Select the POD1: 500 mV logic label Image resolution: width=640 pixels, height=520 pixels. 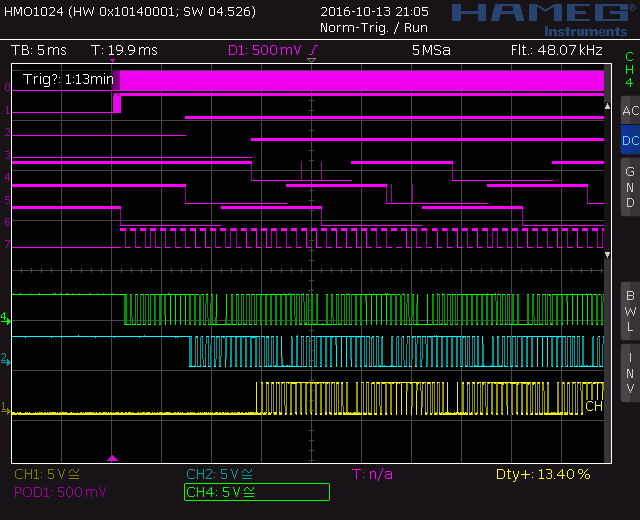(60, 492)
